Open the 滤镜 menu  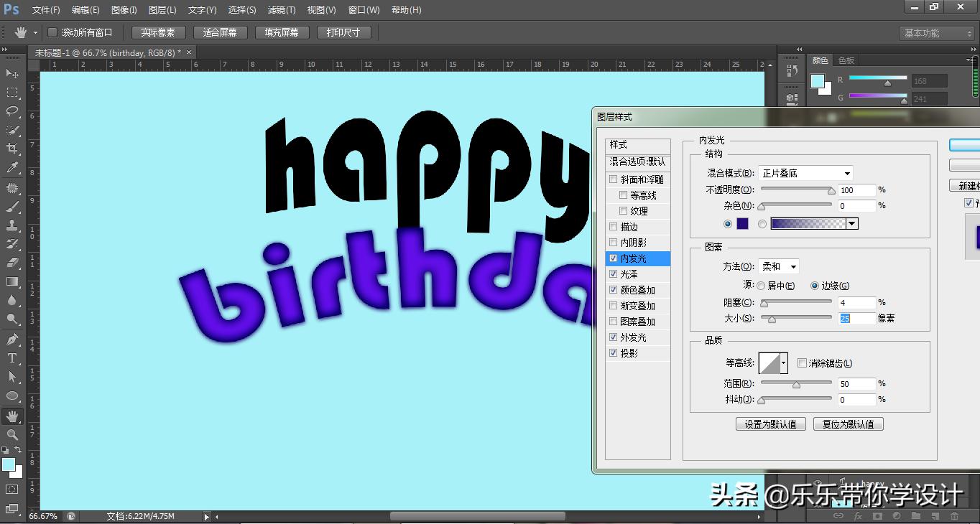coord(282,9)
